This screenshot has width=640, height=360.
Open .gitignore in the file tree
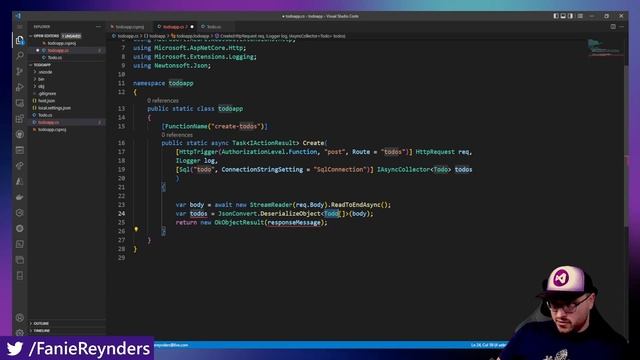click(x=47, y=94)
